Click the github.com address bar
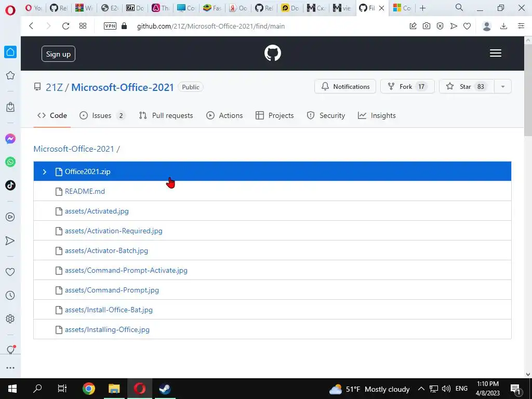Viewport: 532px width, 399px height. [x=211, y=26]
